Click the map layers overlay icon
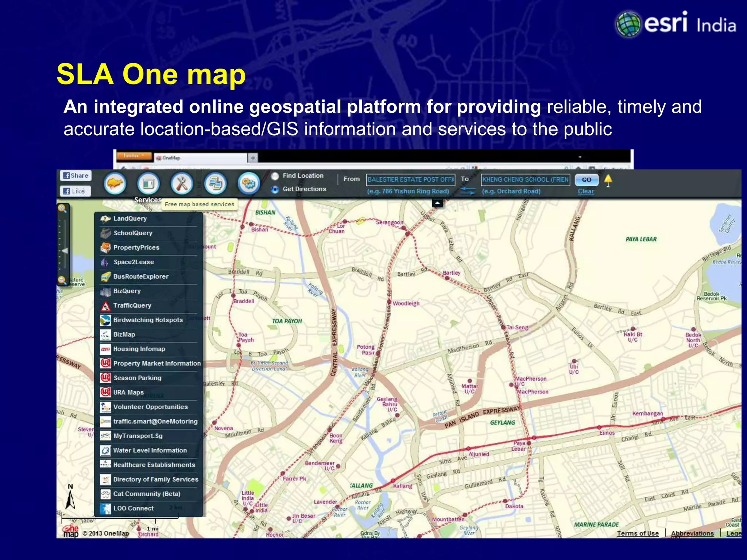The image size is (747, 560). [215, 183]
